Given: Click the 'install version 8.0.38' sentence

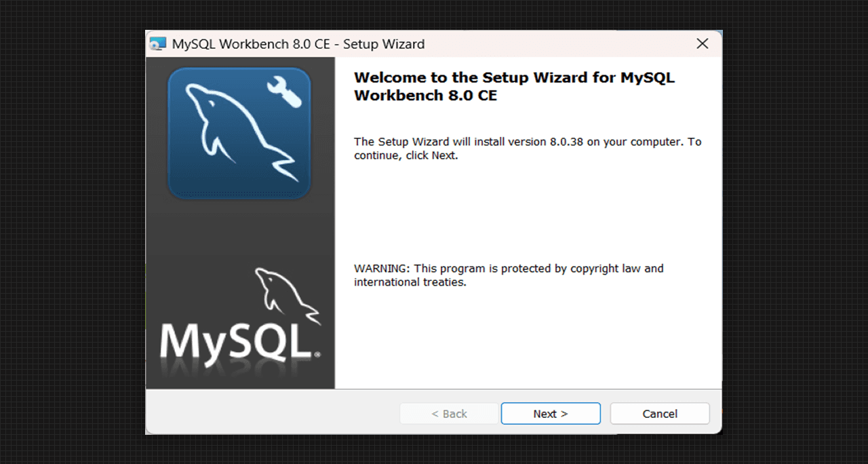Looking at the screenshot, I should tap(527, 142).
